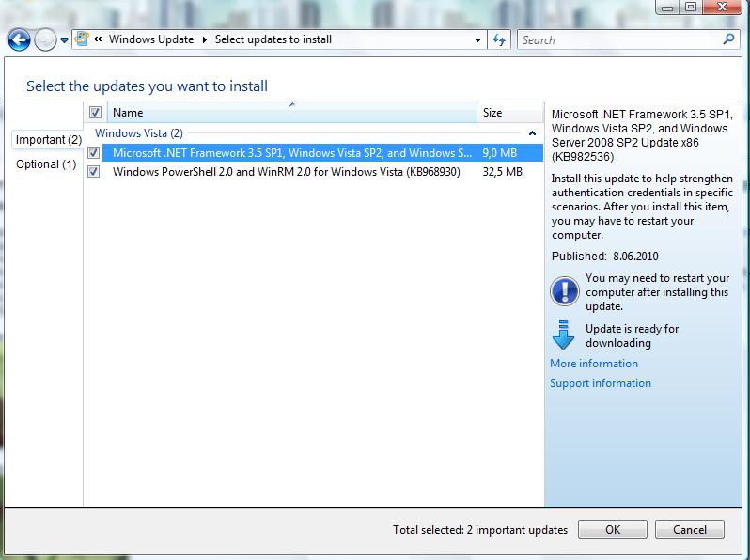Screen dimensions: 750x560
Task: Maximize the Windows Update window
Action: click(690, 8)
